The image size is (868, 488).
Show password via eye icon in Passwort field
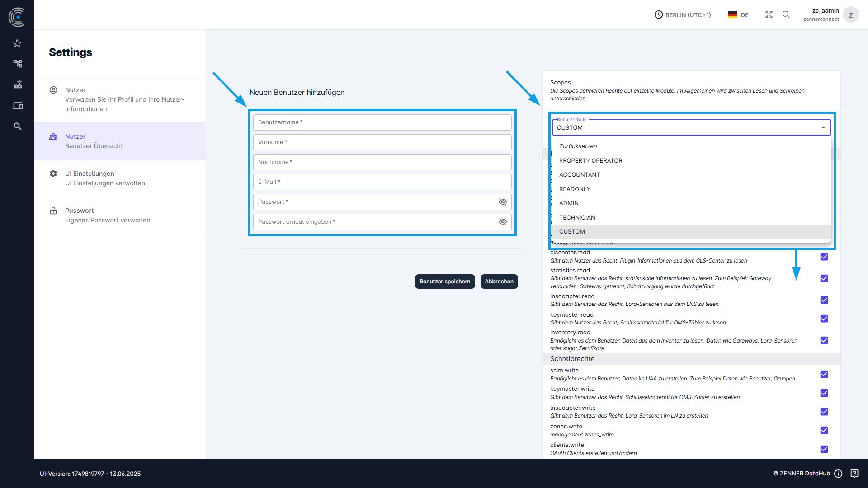pyautogui.click(x=502, y=202)
